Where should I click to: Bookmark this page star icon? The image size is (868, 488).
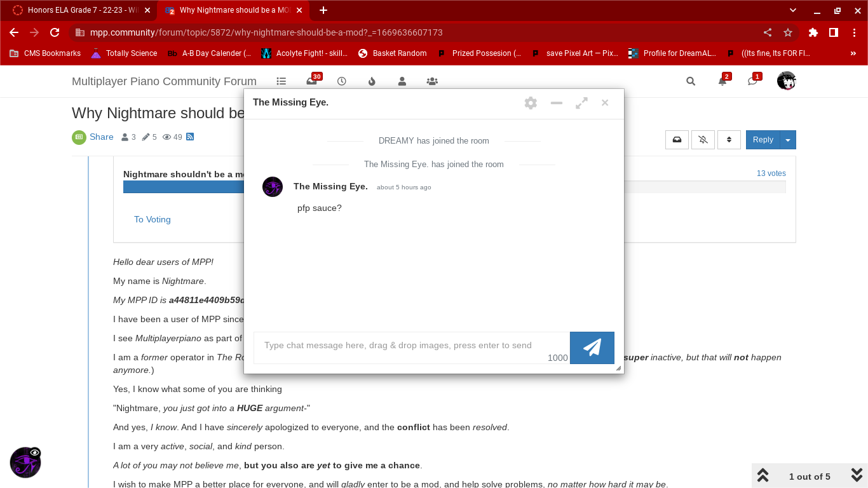788,32
